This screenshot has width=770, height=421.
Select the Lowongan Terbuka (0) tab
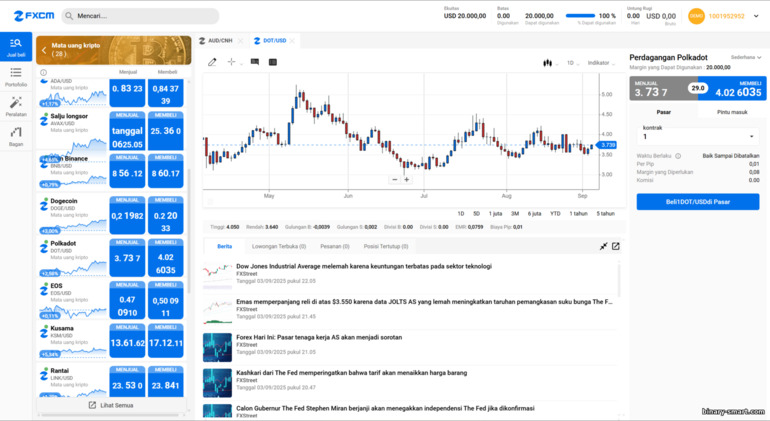point(279,246)
